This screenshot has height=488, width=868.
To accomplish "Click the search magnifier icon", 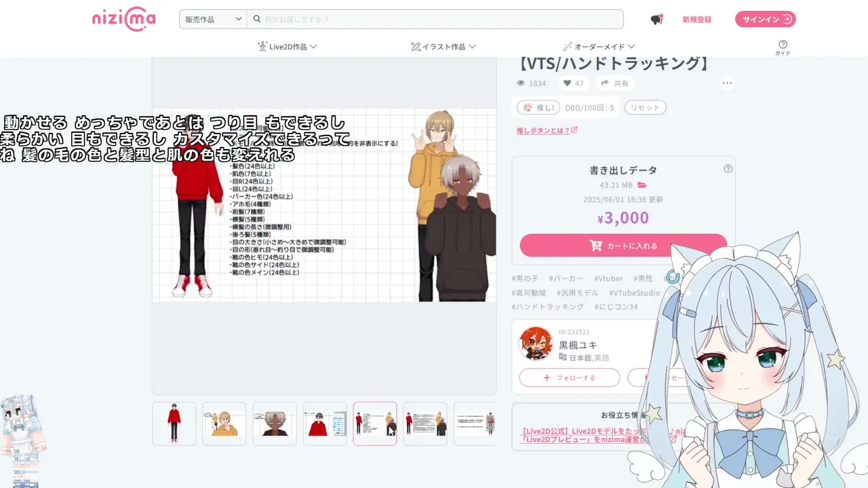I will point(257,19).
